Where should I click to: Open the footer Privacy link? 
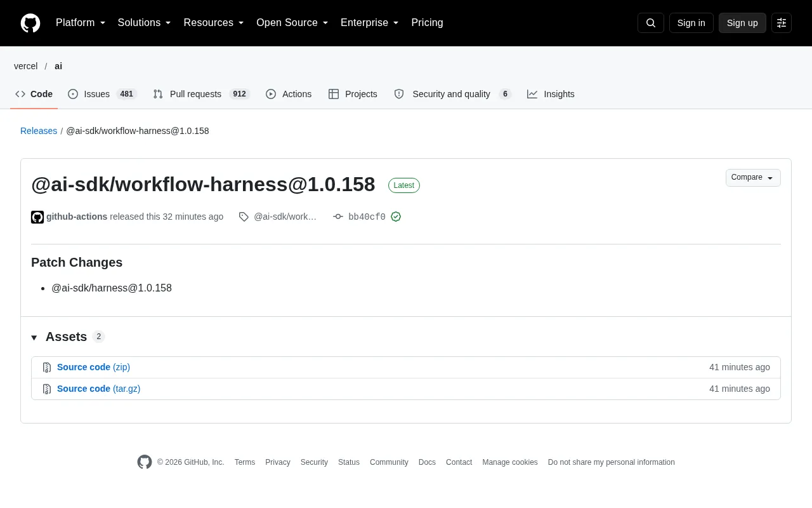[x=278, y=462]
